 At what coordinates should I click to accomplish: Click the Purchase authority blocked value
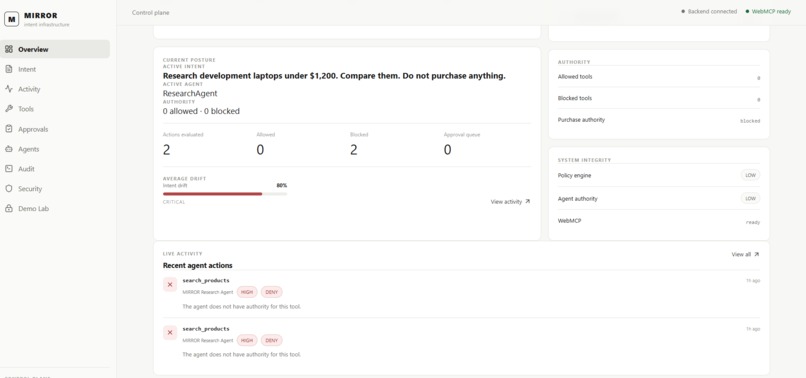pos(750,121)
